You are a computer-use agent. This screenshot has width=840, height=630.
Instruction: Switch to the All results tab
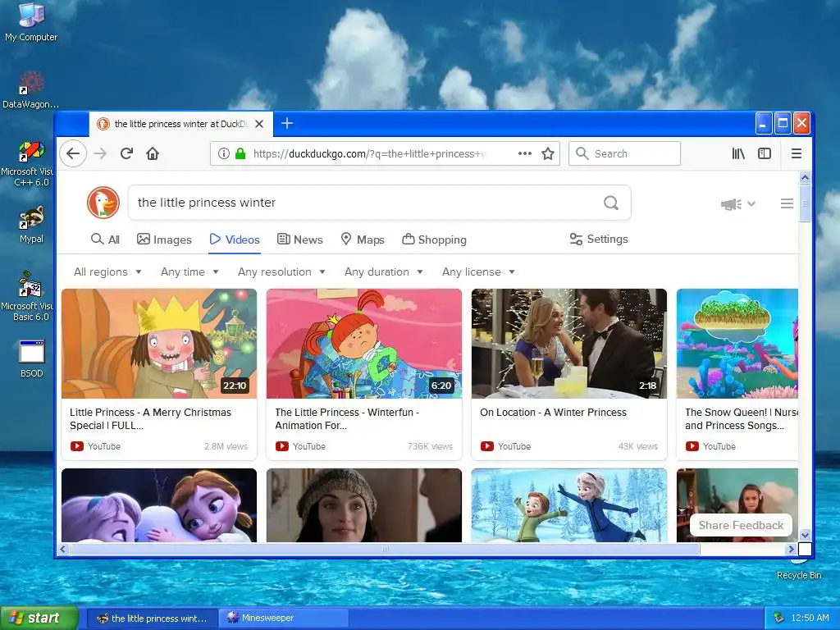tap(106, 240)
